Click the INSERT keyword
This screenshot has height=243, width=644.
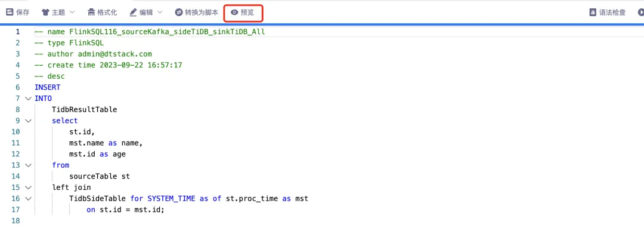[x=47, y=87]
